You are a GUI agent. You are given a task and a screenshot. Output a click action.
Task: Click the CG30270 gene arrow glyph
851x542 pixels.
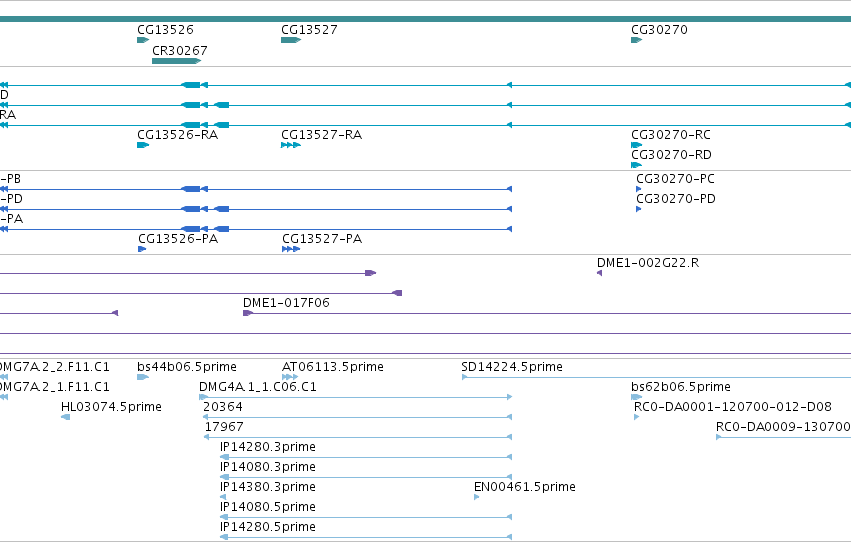point(637,40)
